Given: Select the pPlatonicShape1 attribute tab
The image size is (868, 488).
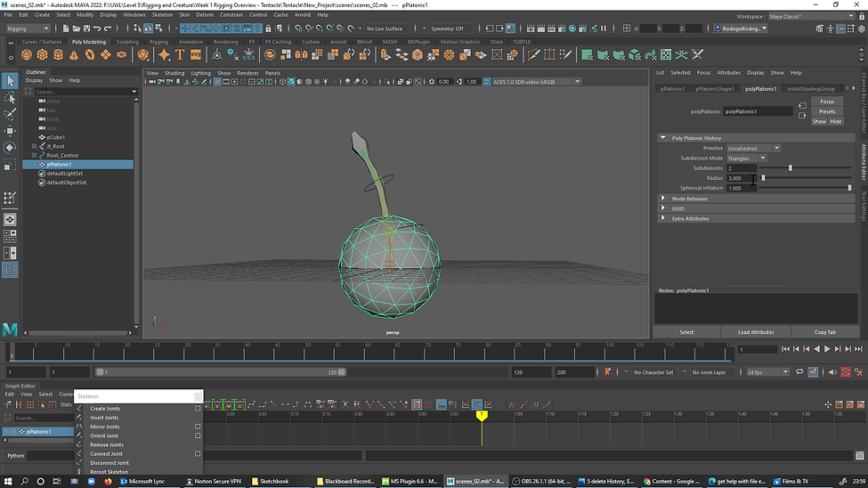Looking at the screenshot, I should click(715, 89).
